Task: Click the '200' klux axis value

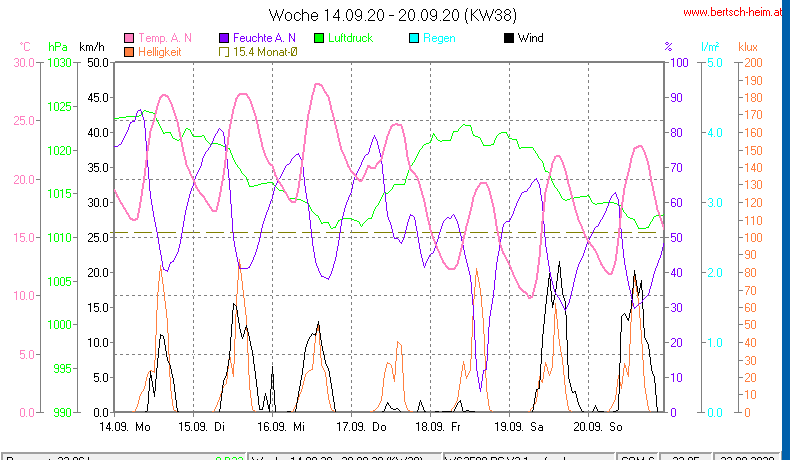Action: pos(754,63)
